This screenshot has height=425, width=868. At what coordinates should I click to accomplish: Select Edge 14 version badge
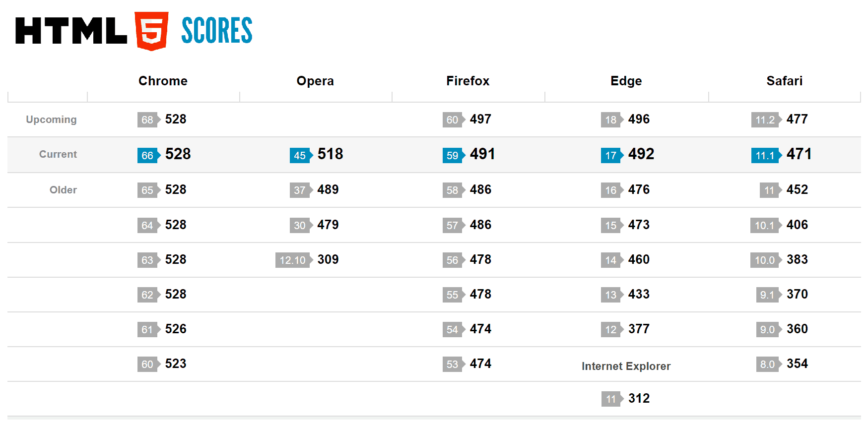tap(612, 260)
